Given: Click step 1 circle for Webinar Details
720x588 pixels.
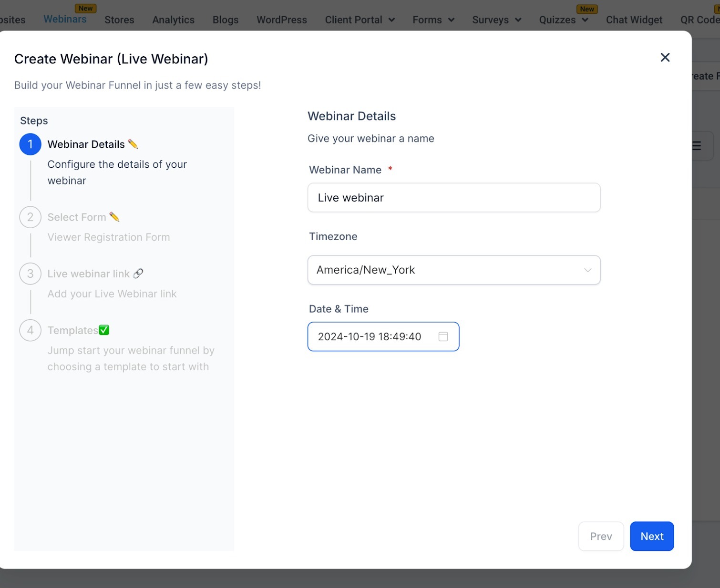Looking at the screenshot, I should (31, 144).
